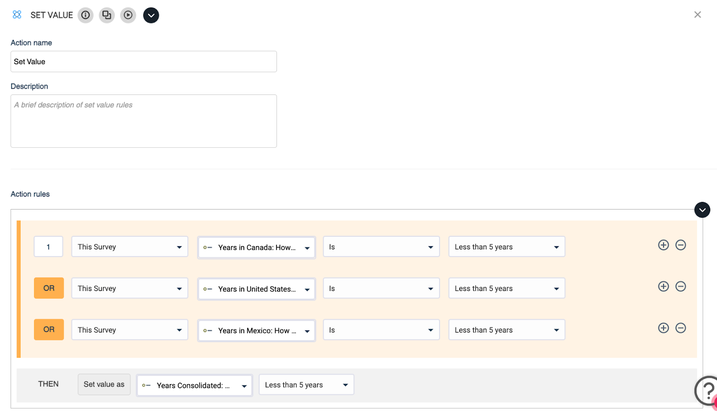Open Years Consolidated field dropdown

click(x=194, y=385)
